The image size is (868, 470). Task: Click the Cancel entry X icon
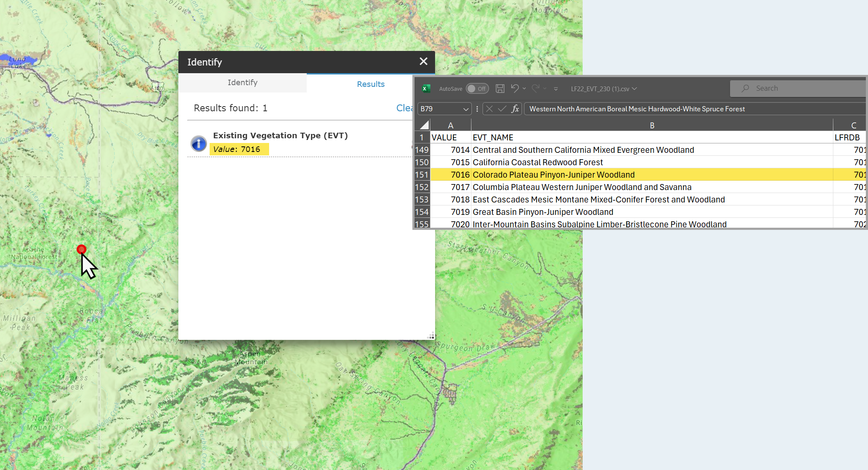489,109
